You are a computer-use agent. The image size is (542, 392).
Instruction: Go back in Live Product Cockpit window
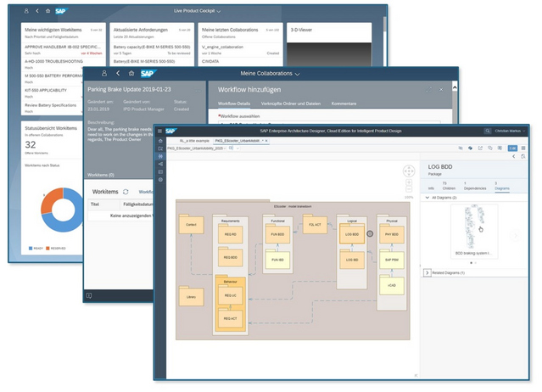coord(37,11)
